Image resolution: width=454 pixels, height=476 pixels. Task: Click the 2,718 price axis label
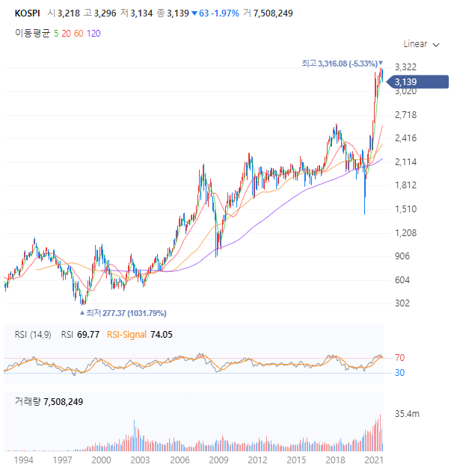(x=405, y=115)
